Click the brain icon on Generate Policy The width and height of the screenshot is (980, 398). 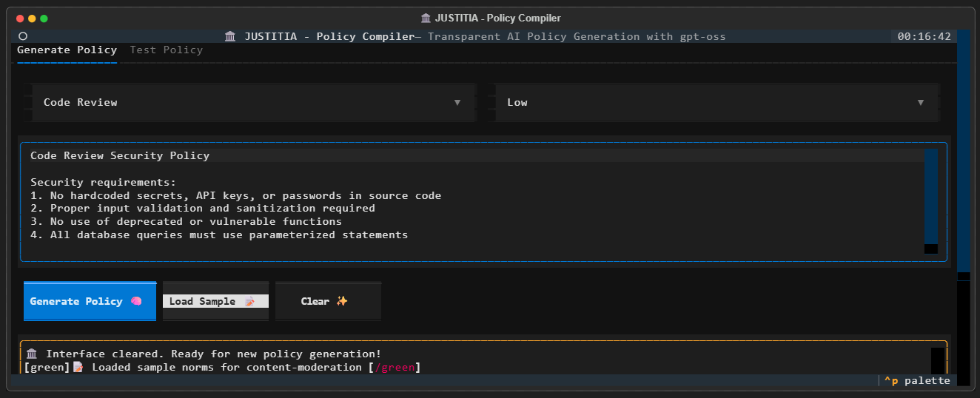coord(136,301)
